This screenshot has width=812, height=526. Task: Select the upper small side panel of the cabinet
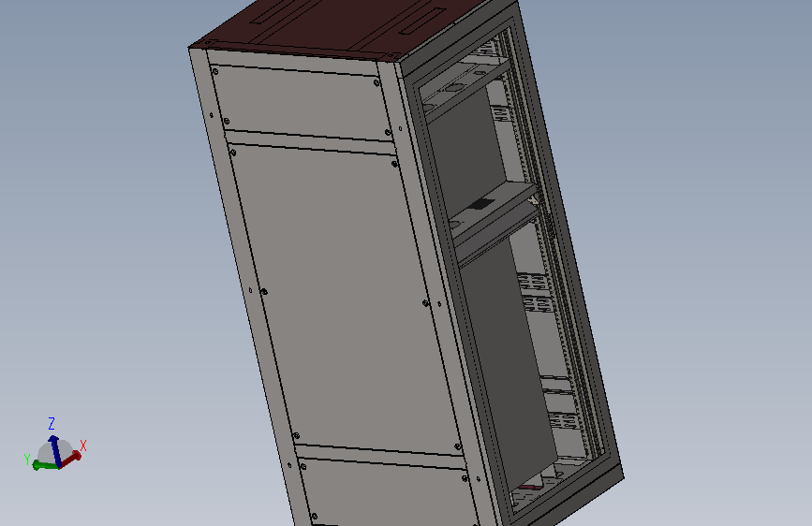301,103
